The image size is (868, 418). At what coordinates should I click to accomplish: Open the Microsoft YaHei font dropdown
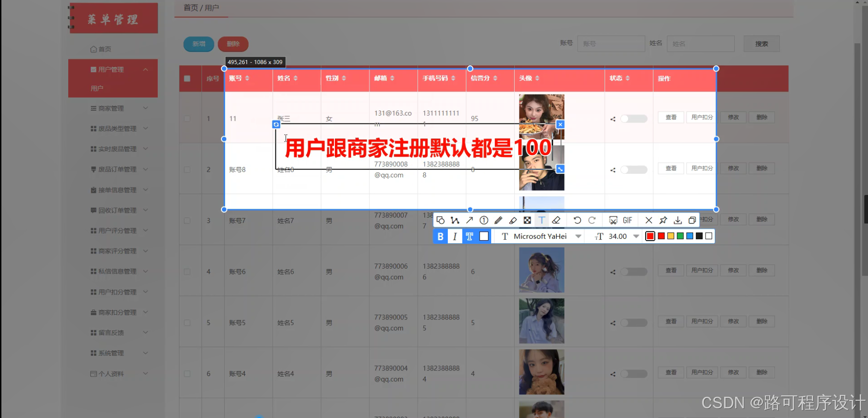coord(541,236)
